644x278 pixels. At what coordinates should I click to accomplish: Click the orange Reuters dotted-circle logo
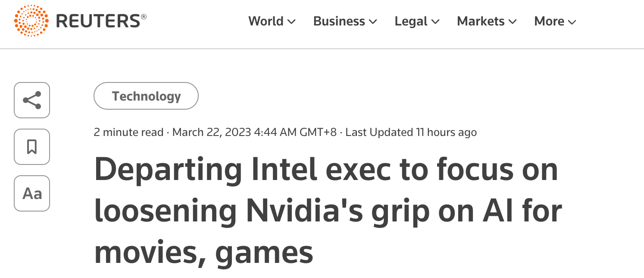pyautogui.click(x=32, y=21)
